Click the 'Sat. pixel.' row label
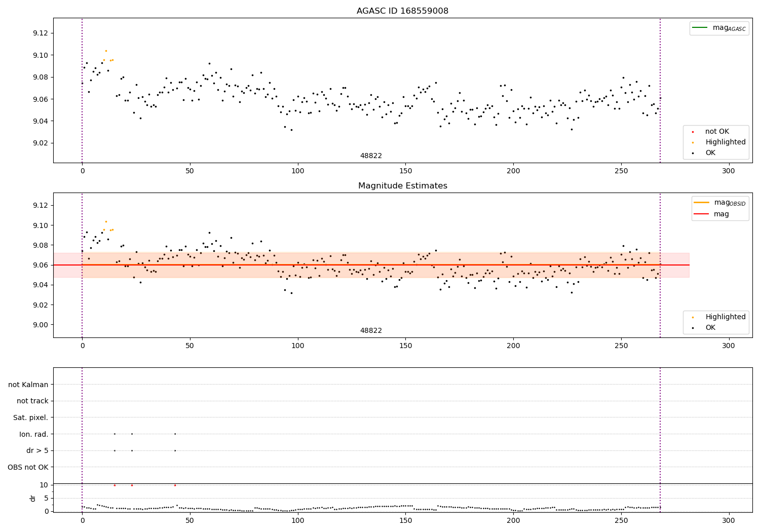The width and height of the screenshot is (760, 532). click(x=30, y=418)
